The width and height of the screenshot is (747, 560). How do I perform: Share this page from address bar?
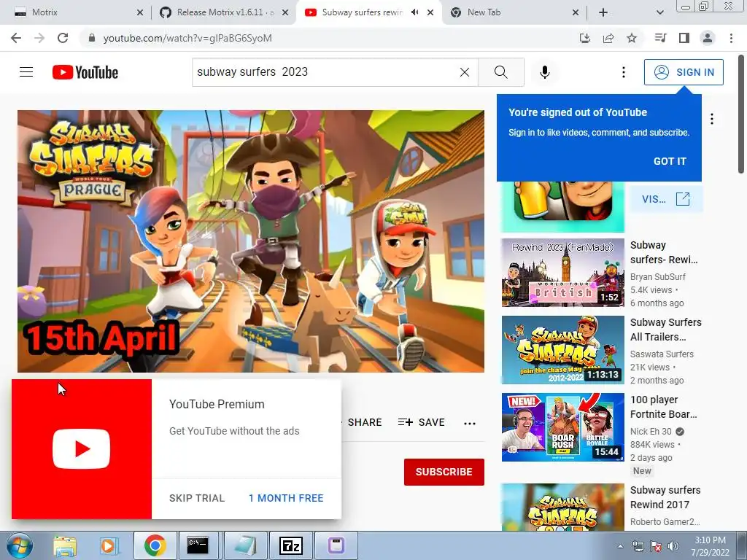pos(608,38)
